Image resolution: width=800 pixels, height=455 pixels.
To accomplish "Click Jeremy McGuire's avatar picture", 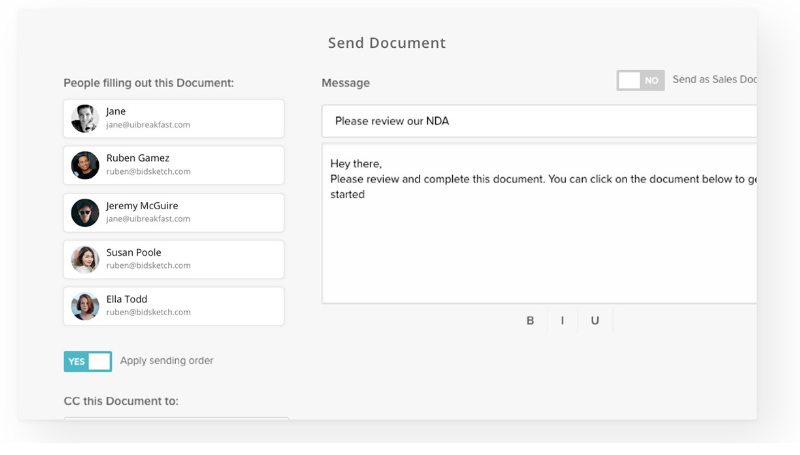I will [x=85, y=212].
